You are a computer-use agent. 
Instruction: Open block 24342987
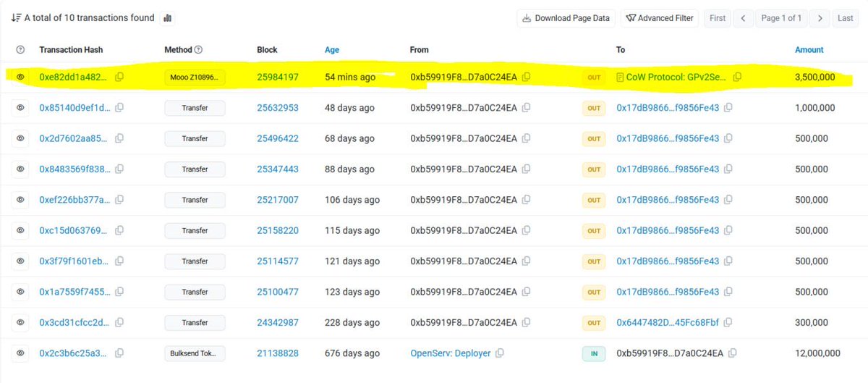(278, 322)
